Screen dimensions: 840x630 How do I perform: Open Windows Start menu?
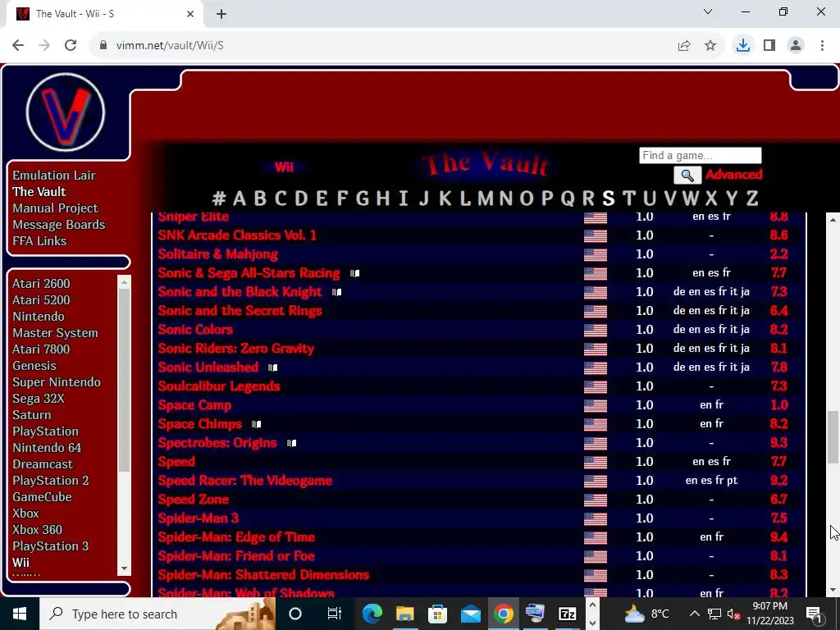(20, 614)
